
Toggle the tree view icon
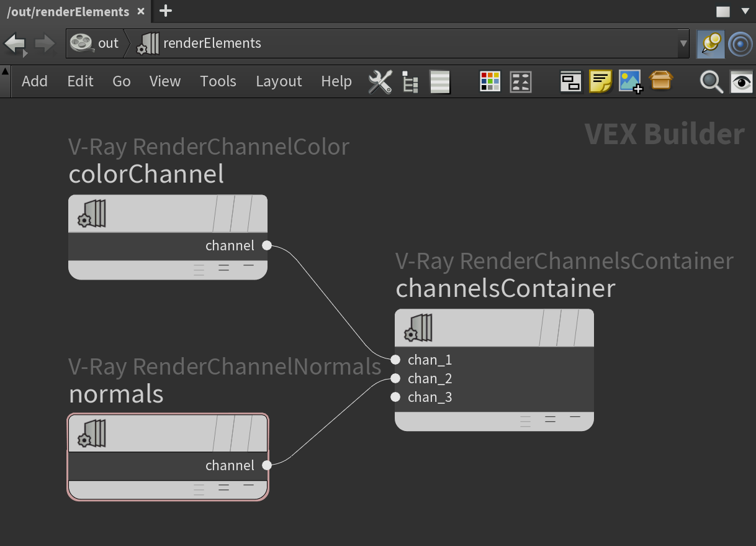(410, 81)
